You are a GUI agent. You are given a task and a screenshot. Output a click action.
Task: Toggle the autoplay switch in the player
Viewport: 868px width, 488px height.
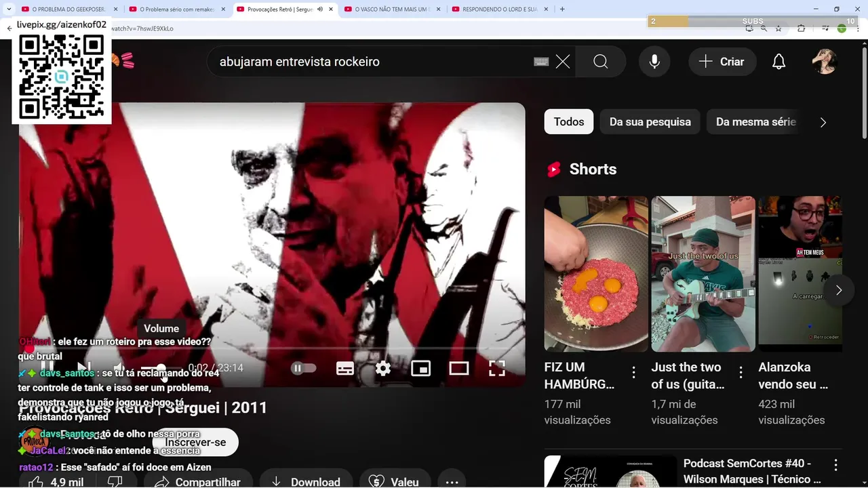(x=303, y=368)
